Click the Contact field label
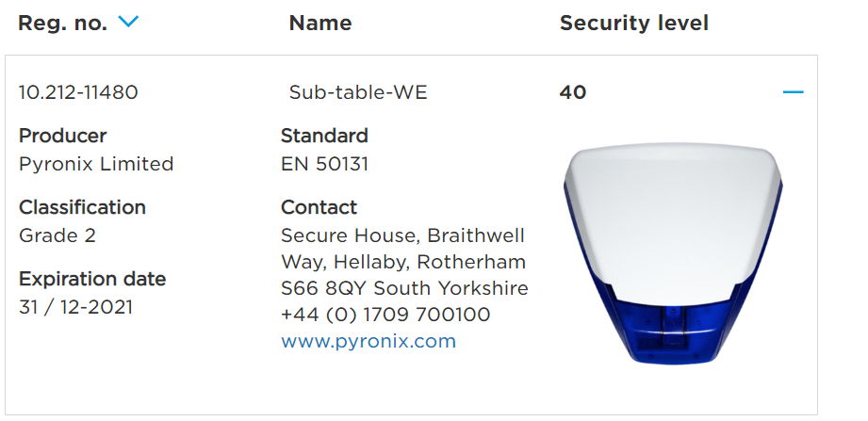Image resolution: width=868 pixels, height=421 pixels. coord(319,207)
